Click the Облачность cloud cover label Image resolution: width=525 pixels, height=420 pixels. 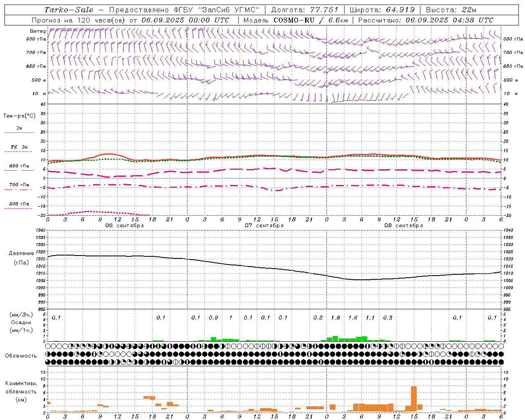(21, 356)
